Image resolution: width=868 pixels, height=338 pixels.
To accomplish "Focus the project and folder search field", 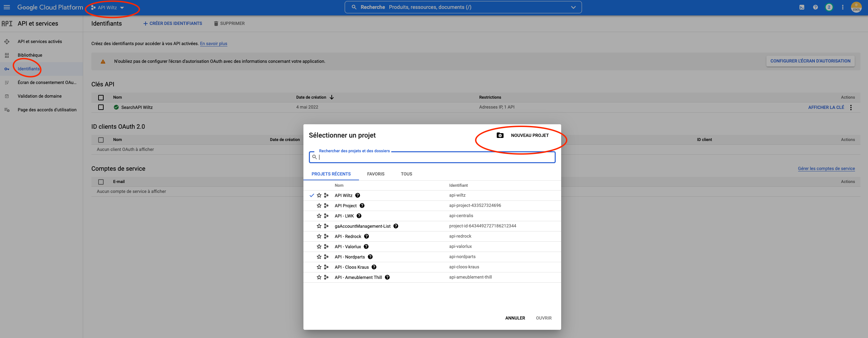I will pyautogui.click(x=432, y=157).
